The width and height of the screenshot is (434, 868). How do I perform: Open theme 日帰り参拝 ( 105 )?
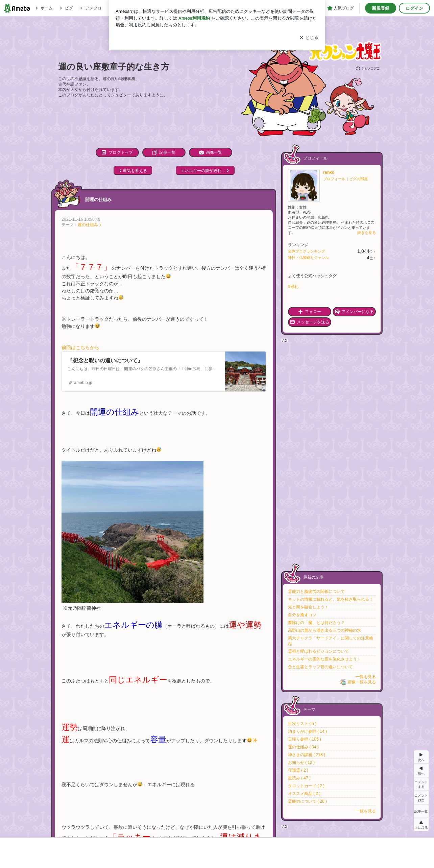pyautogui.click(x=305, y=739)
